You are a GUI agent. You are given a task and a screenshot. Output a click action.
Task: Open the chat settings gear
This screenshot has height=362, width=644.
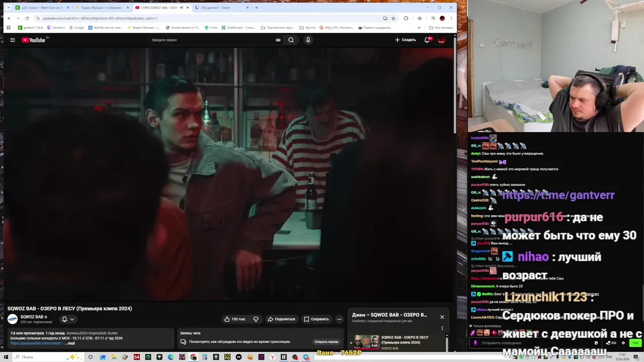(623, 343)
